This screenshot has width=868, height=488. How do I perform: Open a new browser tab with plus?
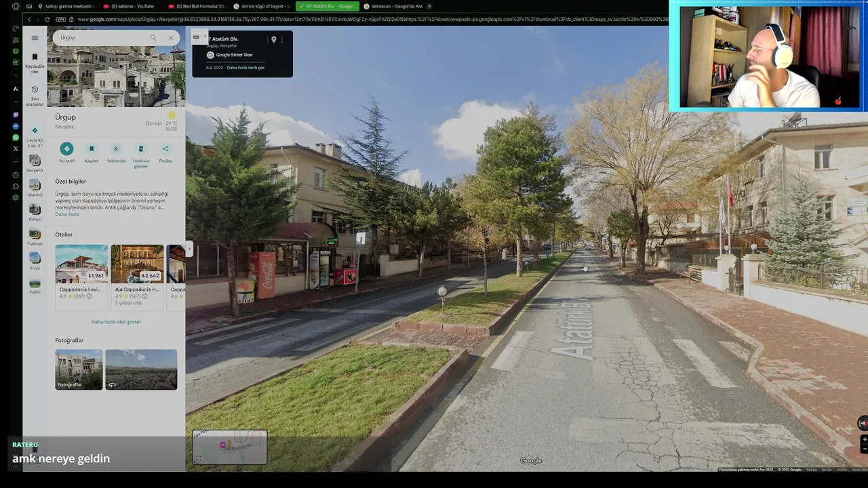click(429, 6)
